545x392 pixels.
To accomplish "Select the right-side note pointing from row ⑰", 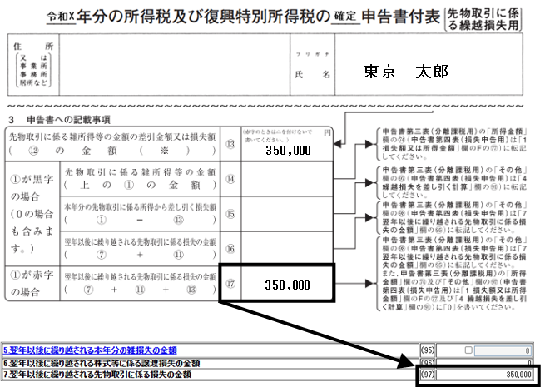I will click(x=452, y=274).
